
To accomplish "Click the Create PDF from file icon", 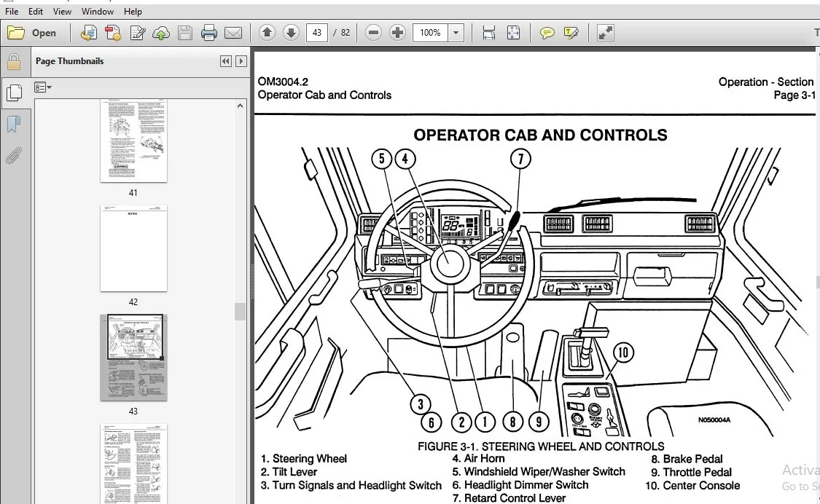I will click(88, 33).
